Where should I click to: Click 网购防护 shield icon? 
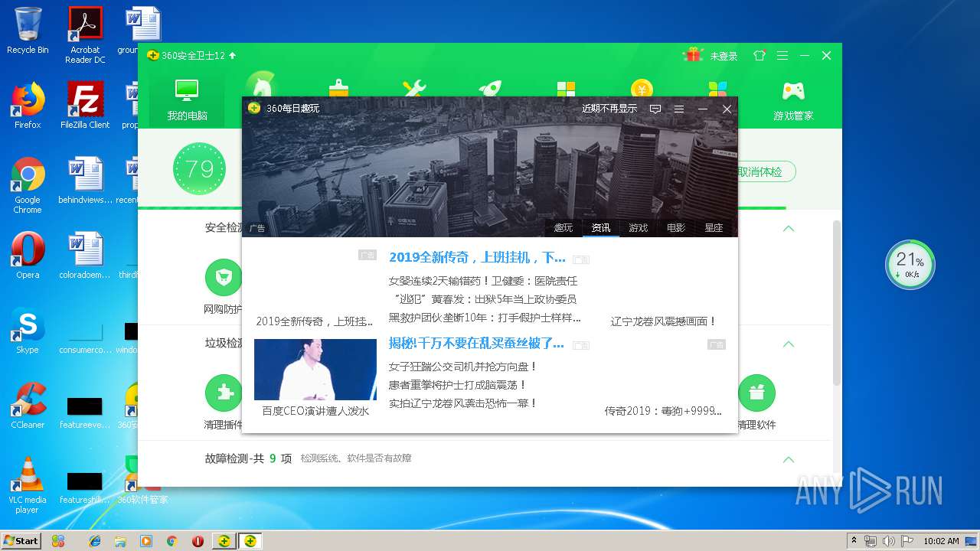click(x=224, y=277)
